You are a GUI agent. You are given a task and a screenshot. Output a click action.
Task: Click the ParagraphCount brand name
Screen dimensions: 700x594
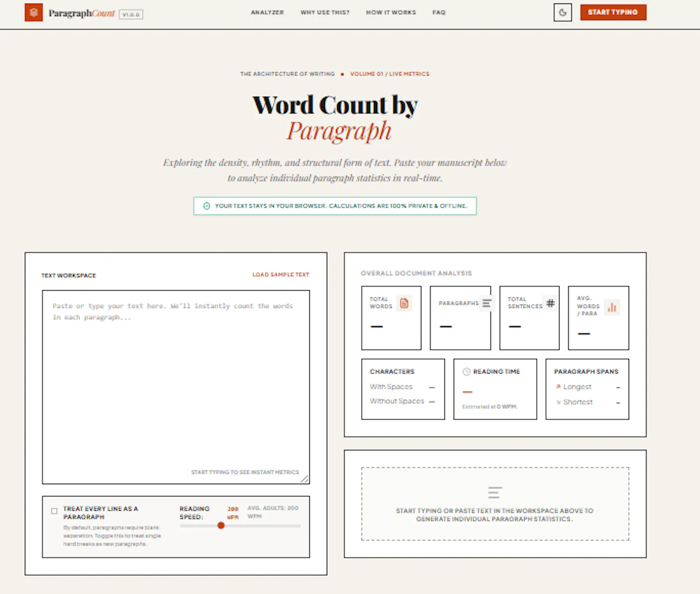click(x=82, y=13)
